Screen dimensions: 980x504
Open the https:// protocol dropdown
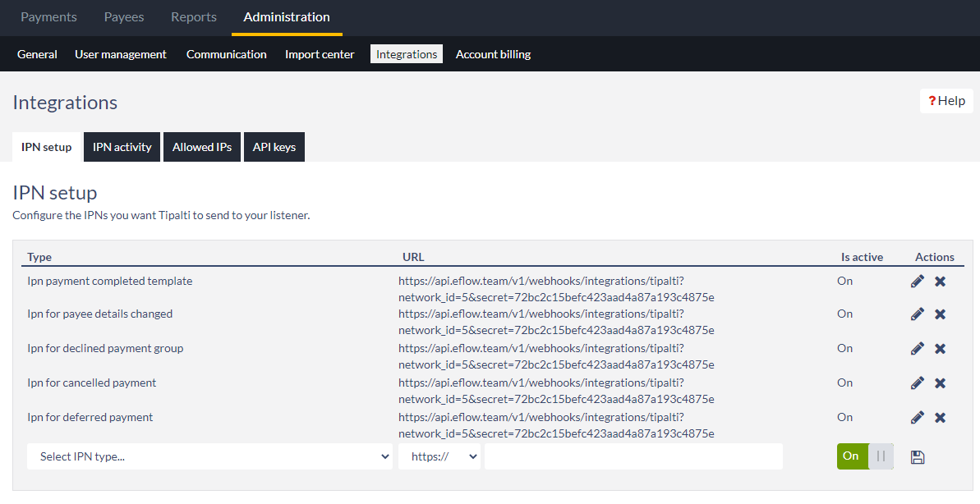(439, 456)
